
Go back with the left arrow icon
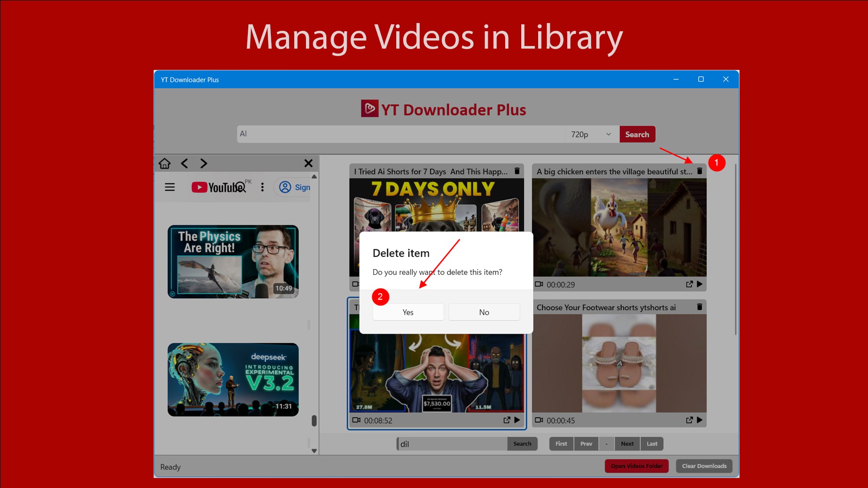[x=184, y=164]
